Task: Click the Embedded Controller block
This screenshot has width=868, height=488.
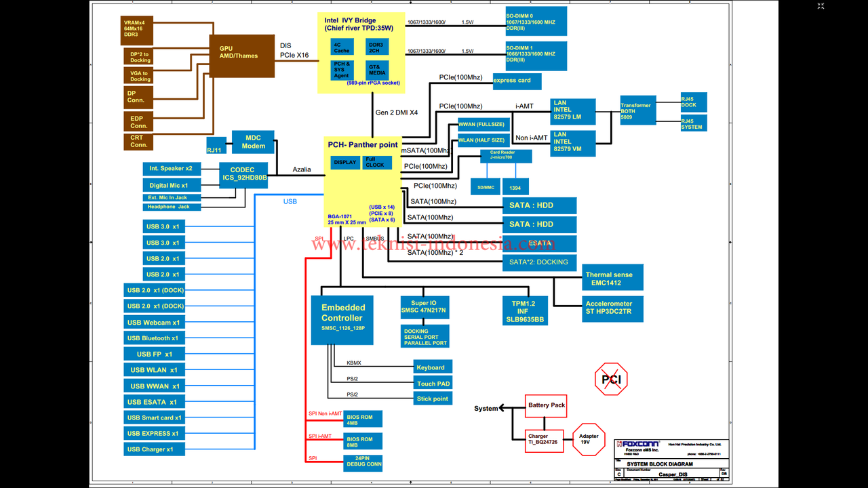Action: click(342, 320)
